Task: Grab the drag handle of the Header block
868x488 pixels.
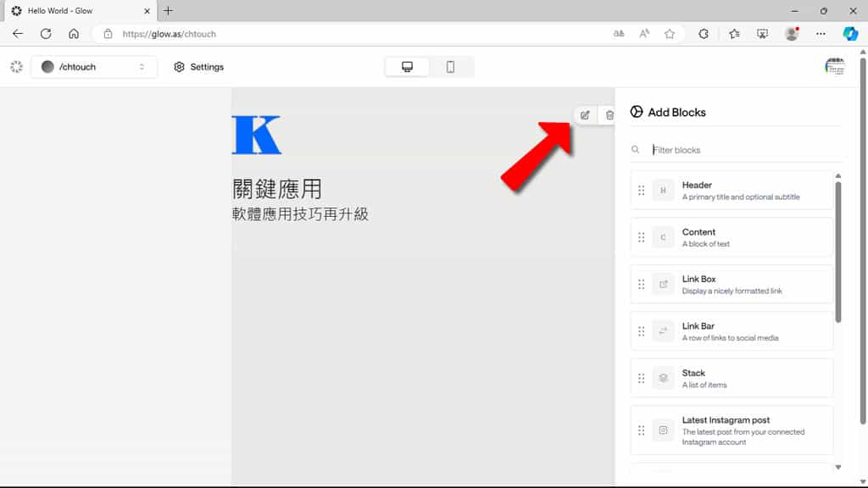Action: click(641, 191)
